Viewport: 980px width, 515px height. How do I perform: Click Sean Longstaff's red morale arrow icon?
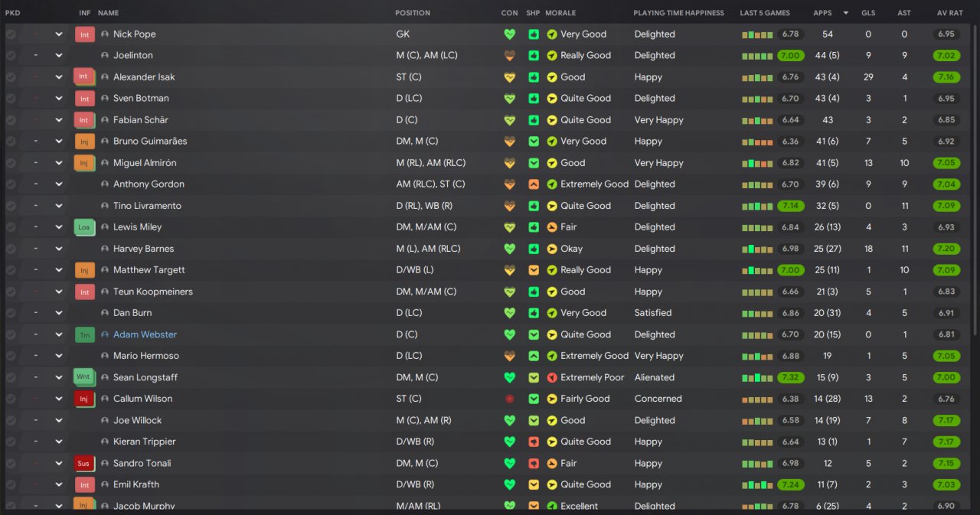coord(552,377)
